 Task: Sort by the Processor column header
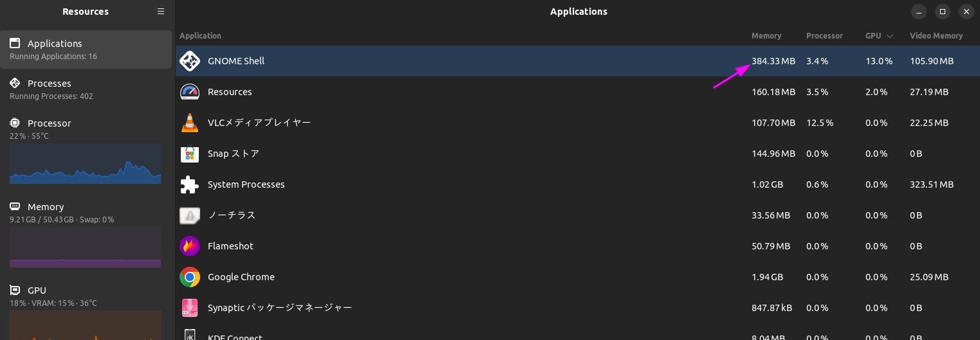[824, 36]
